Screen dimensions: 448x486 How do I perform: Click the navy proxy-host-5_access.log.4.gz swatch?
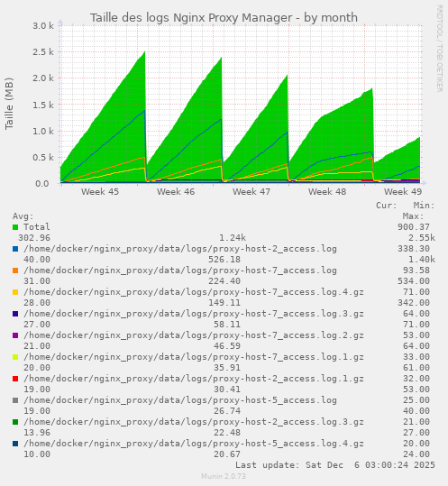(15, 444)
